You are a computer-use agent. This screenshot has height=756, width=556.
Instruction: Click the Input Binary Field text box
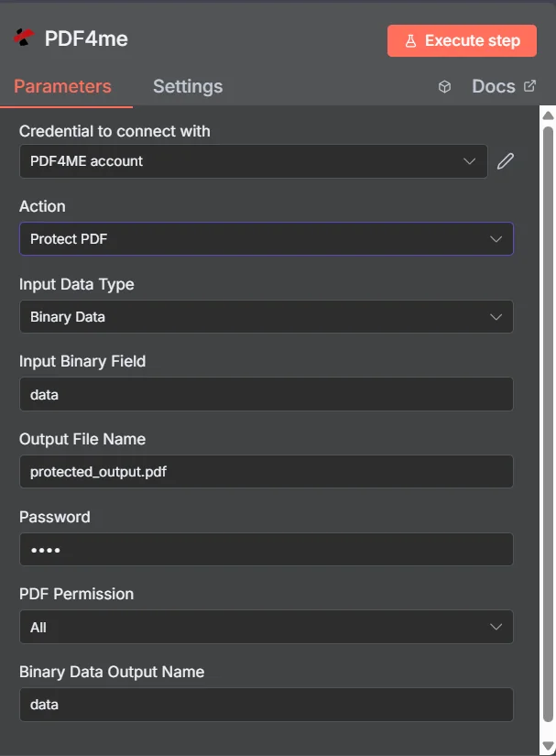pos(267,394)
